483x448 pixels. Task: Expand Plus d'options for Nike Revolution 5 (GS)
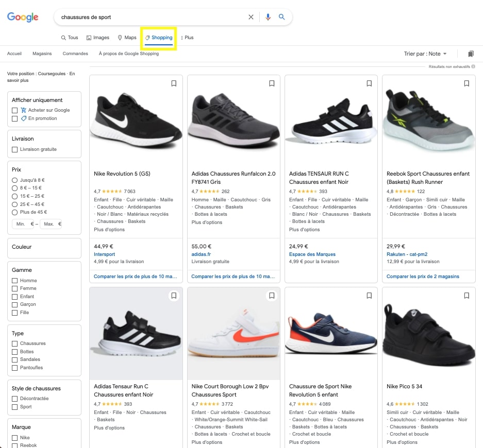click(x=109, y=230)
